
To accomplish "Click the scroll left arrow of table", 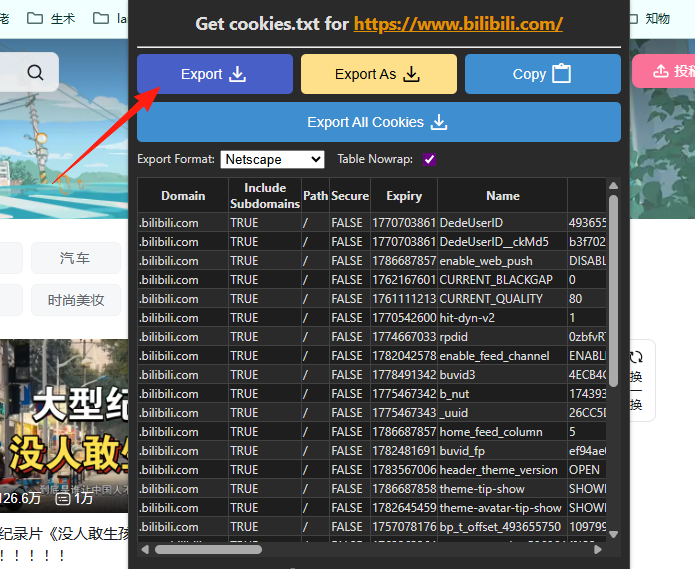I will (145, 550).
